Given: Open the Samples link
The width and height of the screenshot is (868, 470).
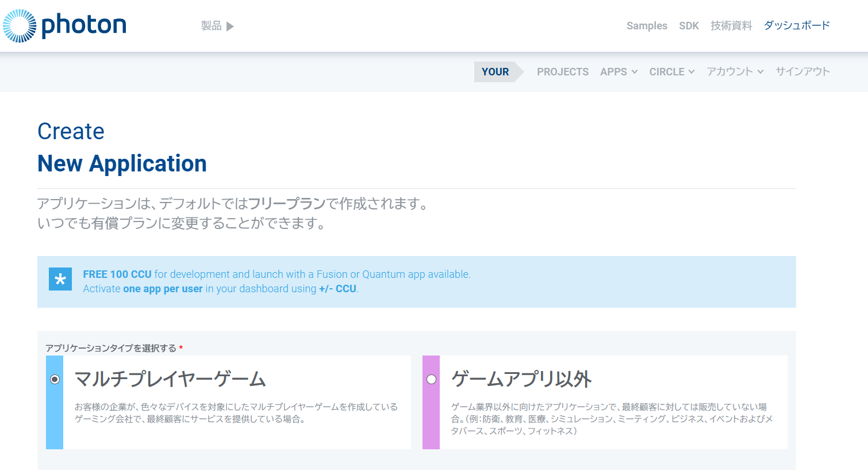Looking at the screenshot, I should pos(647,26).
